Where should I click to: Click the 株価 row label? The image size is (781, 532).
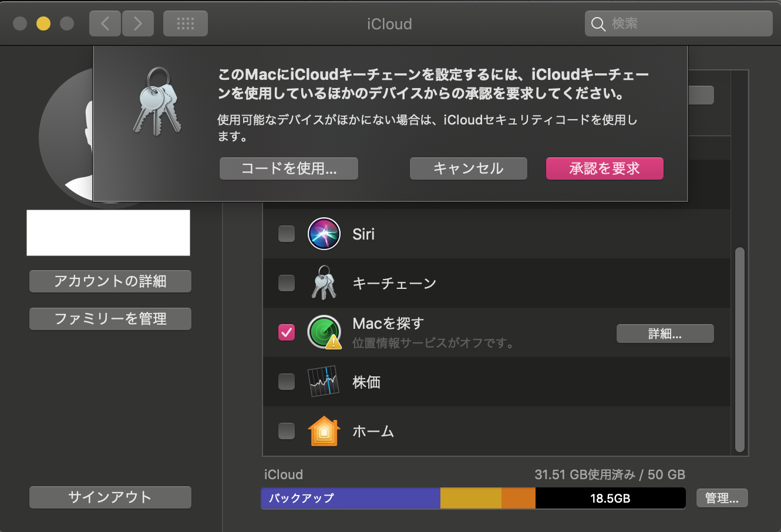click(x=366, y=382)
